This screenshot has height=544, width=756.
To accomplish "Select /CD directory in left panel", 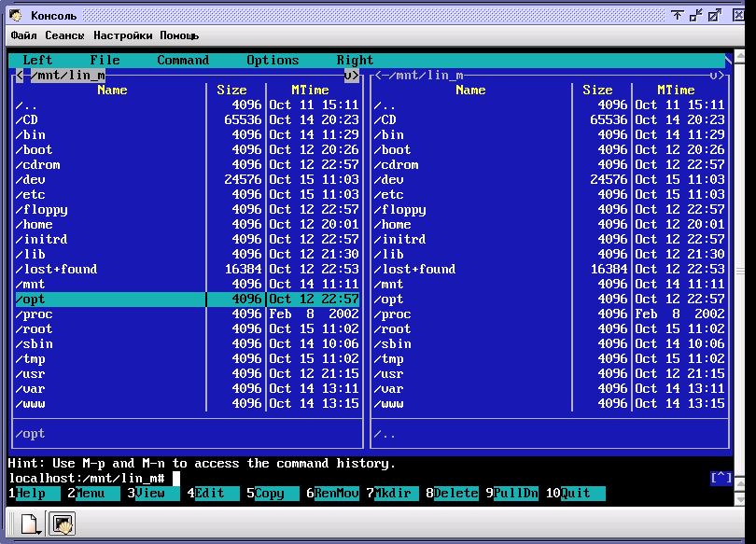I will pyautogui.click(x=187, y=120).
